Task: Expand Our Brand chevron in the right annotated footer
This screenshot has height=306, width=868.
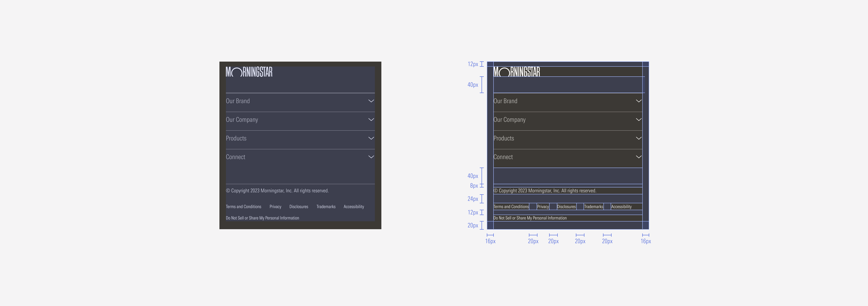Action: point(638,101)
